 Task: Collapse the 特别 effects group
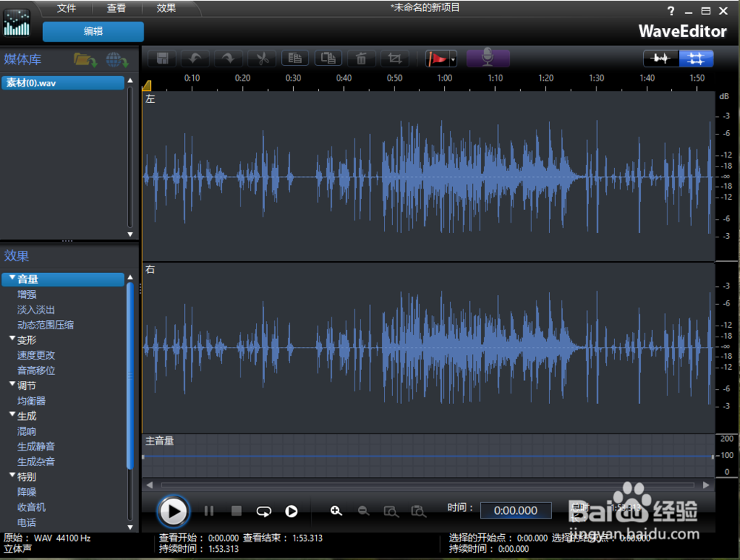pyautogui.click(x=13, y=476)
